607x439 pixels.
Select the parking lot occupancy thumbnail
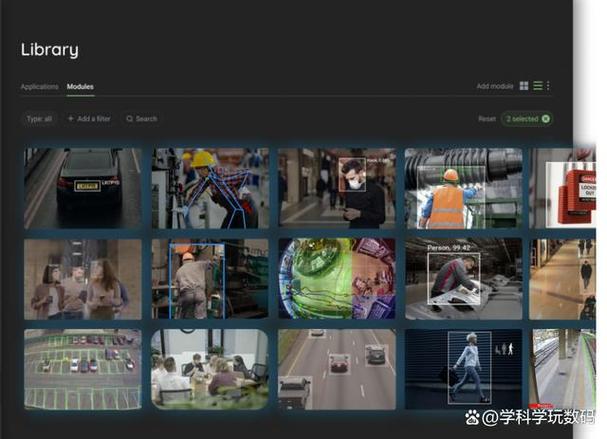pyautogui.click(x=82, y=368)
